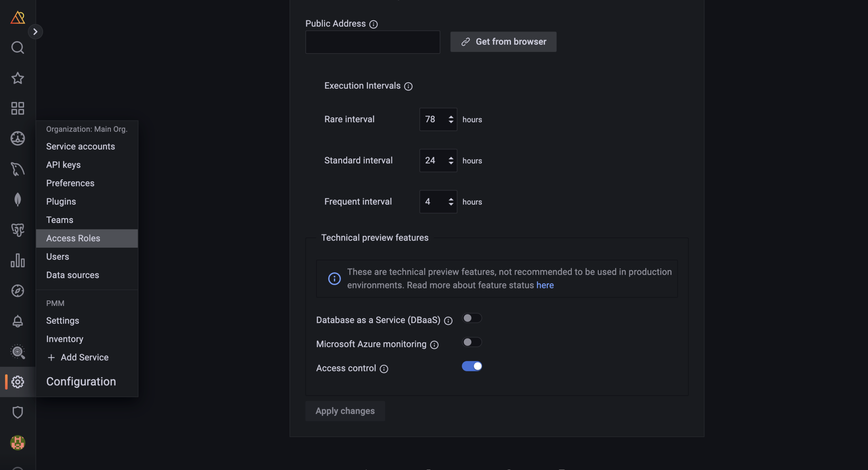Viewport: 868px width, 470px height.
Task: Follow the feature status 'here' link
Action: (545, 285)
